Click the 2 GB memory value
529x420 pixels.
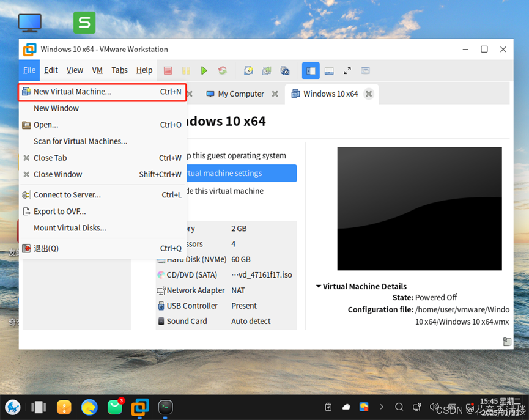tap(239, 229)
